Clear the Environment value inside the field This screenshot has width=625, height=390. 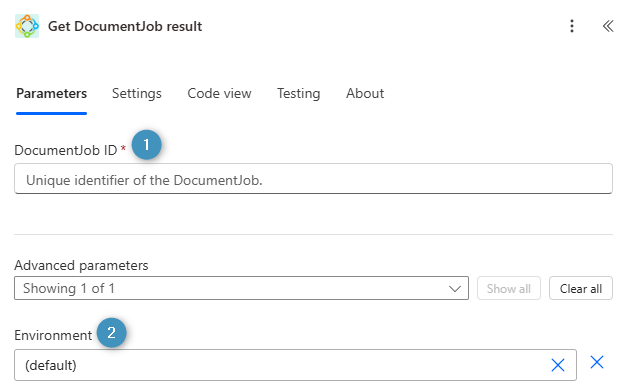pyautogui.click(x=558, y=365)
